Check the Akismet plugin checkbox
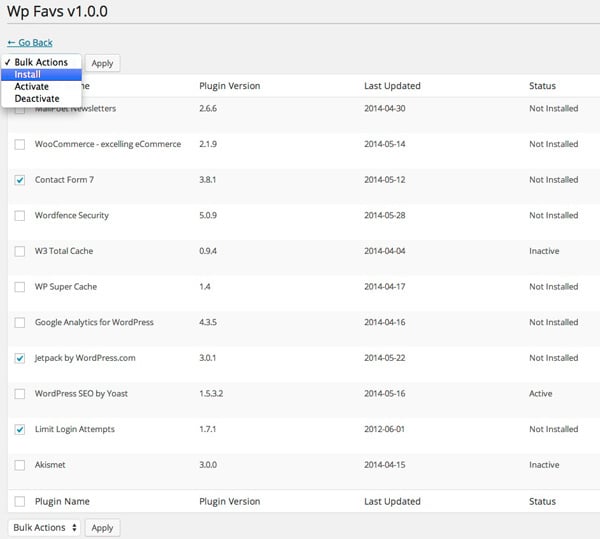600x539 pixels. pyautogui.click(x=20, y=465)
